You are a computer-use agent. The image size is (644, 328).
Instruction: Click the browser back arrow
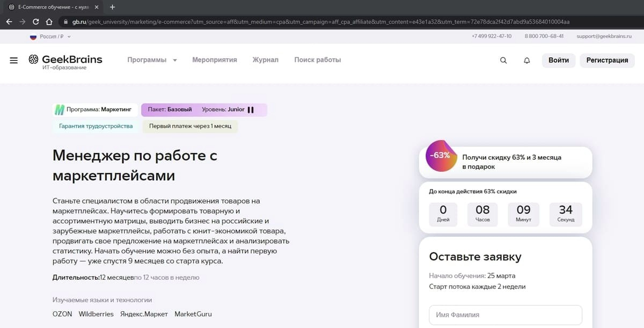click(x=9, y=22)
